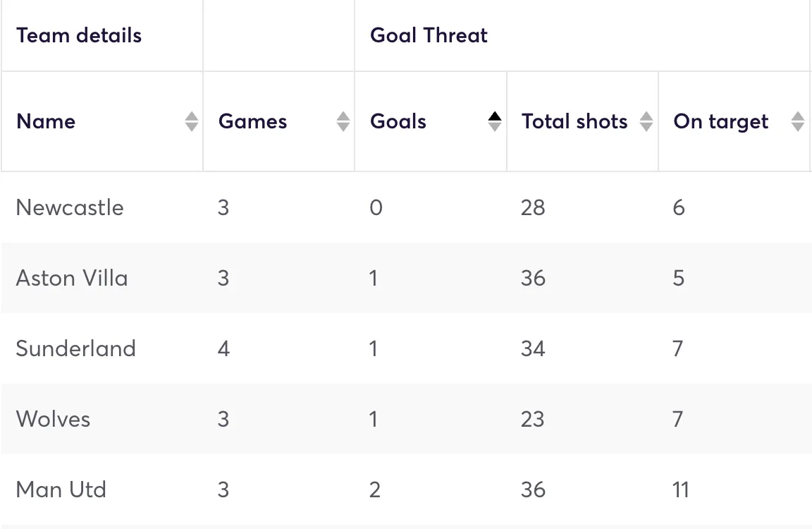This screenshot has width=812, height=529.
Task: Open the Sunderland team row
Action: pos(75,348)
